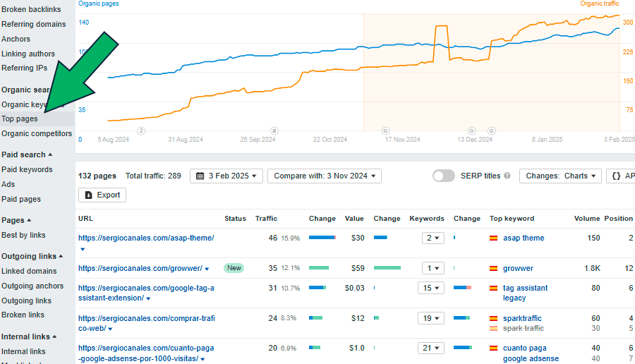Open the 3 Feb 2025 date picker

point(226,176)
